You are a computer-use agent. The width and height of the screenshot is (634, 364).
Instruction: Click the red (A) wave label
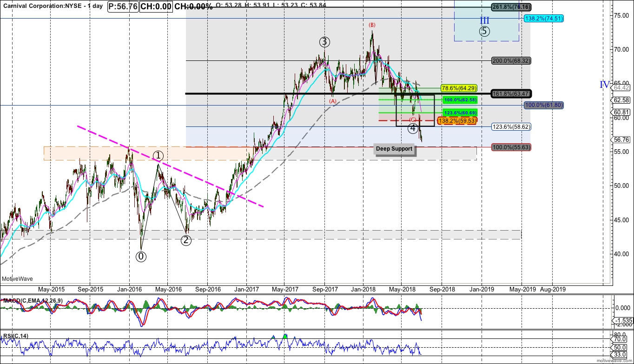point(333,101)
